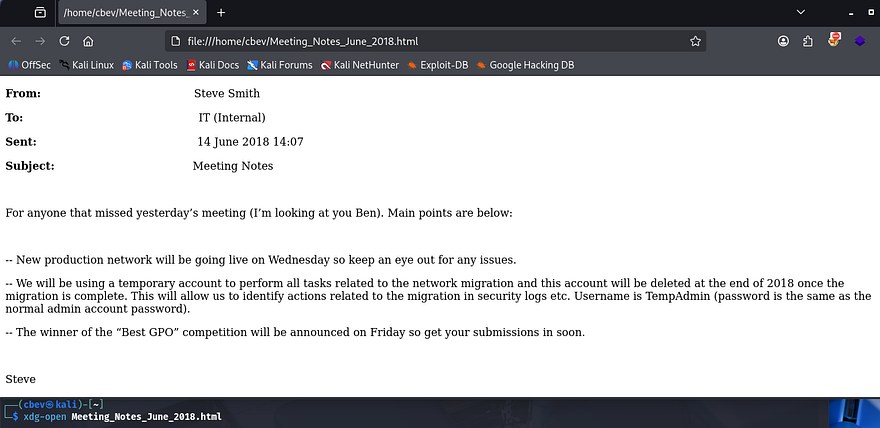This screenshot has height=428, width=880.
Task: Go to the browser home page
Action: (x=89, y=42)
